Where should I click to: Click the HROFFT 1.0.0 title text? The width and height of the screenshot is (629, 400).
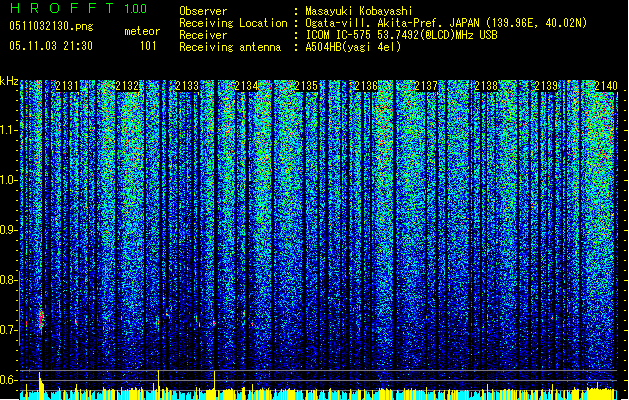pyautogui.click(x=78, y=8)
